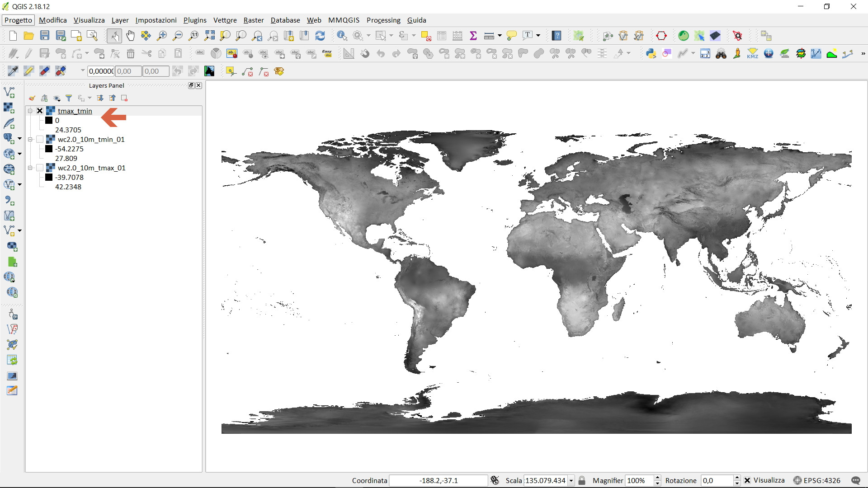Collapse the tmax_tmin layer tree
This screenshot has width=868, height=488.
tap(30, 111)
